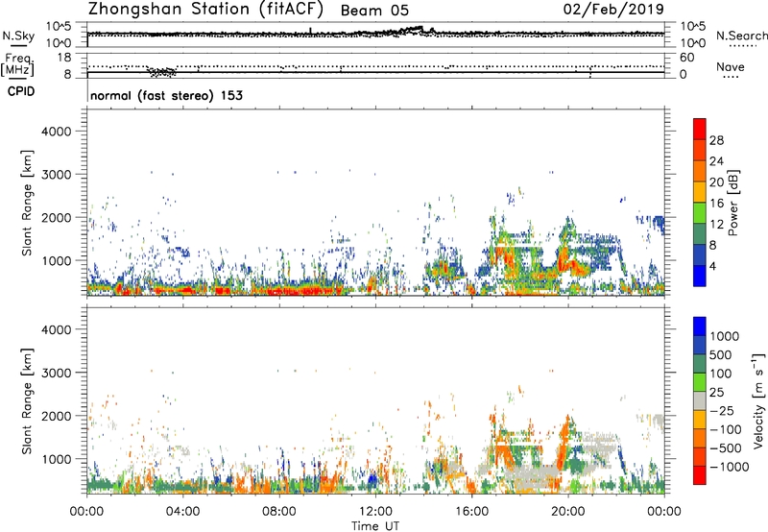Click the '28' power colorbar tick value
The width and height of the screenshot is (768, 532).
pyautogui.click(x=716, y=140)
